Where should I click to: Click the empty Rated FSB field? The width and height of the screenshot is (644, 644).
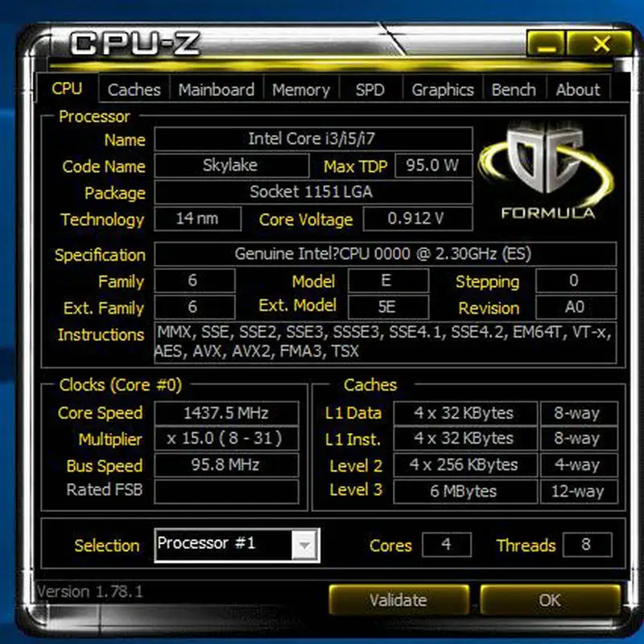point(226,491)
